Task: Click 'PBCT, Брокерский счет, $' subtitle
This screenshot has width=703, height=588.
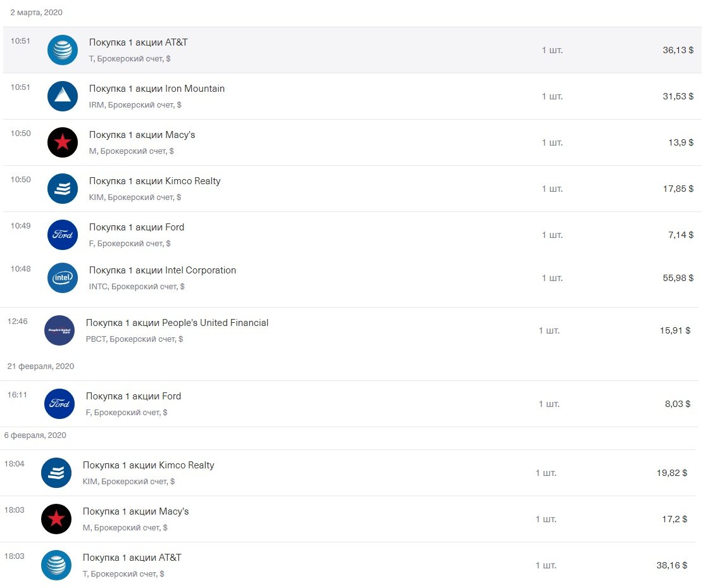Action: tap(135, 339)
